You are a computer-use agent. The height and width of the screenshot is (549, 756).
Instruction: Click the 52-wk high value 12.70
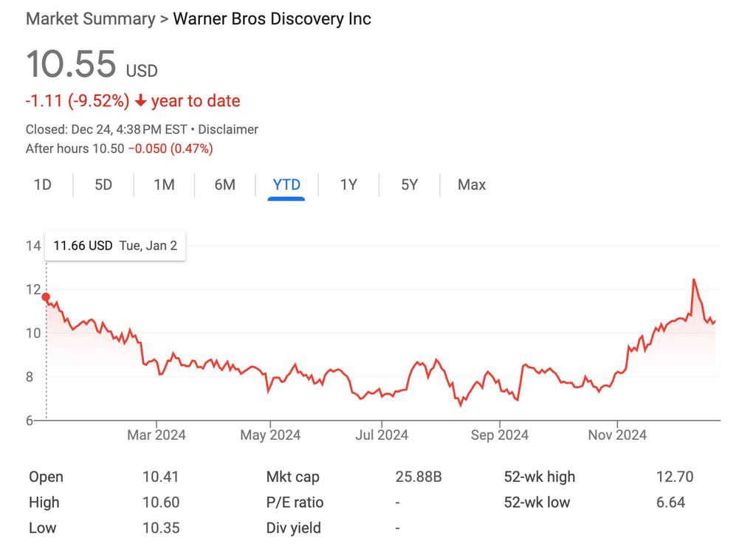(x=675, y=477)
